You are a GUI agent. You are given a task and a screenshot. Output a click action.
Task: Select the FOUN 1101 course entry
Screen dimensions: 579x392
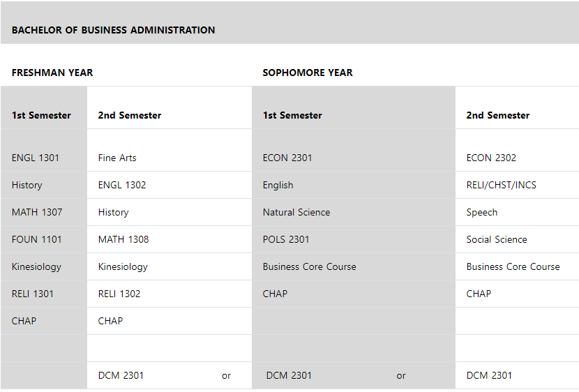pos(36,239)
